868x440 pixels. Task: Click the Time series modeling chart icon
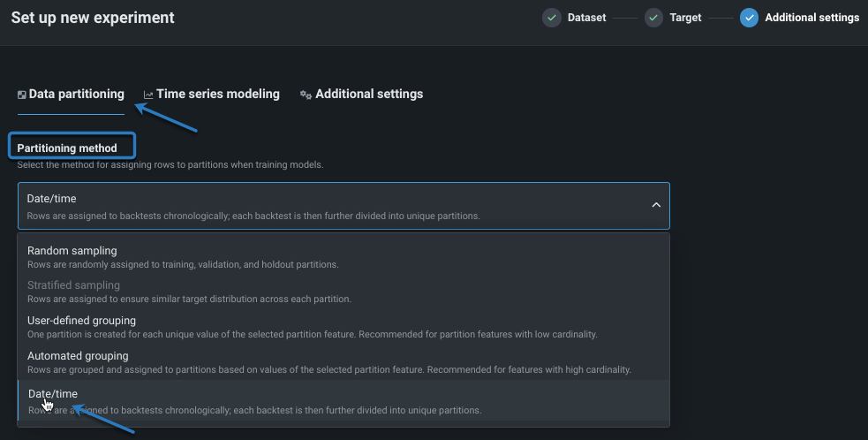pyautogui.click(x=148, y=95)
